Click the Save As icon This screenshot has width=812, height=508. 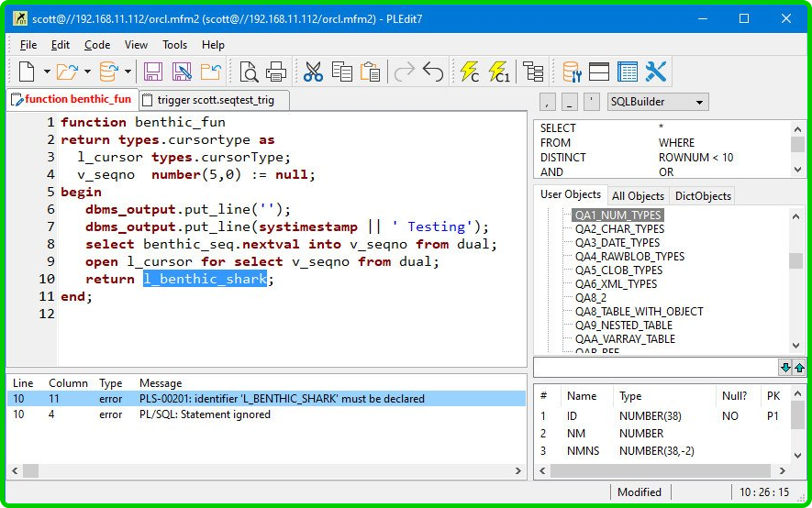tap(182, 72)
